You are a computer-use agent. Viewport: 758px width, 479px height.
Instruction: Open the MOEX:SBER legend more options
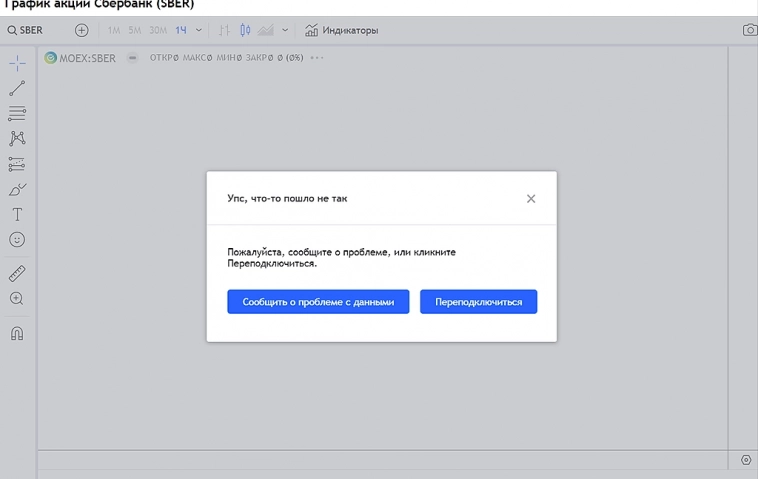click(x=317, y=58)
